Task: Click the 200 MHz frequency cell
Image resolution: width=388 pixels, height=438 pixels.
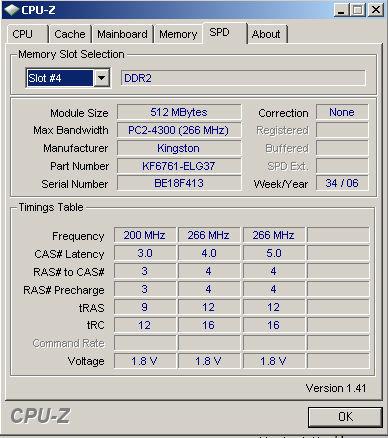Action: (x=145, y=235)
